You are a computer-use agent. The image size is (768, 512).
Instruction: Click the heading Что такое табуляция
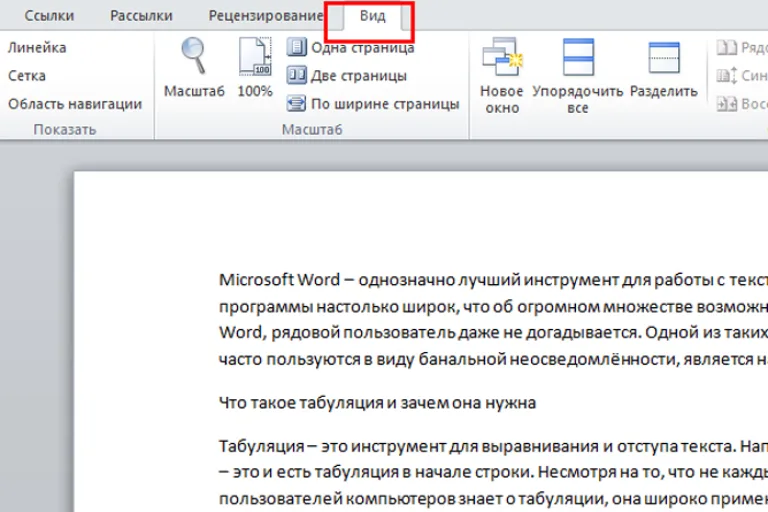(377, 403)
